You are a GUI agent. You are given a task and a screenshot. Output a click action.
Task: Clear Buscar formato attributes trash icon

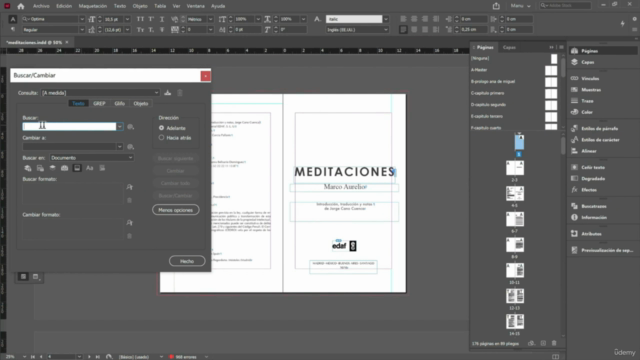[x=129, y=200]
